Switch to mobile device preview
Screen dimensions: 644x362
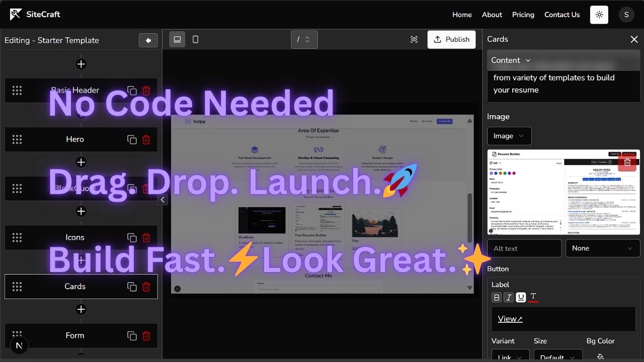[196, 40]
